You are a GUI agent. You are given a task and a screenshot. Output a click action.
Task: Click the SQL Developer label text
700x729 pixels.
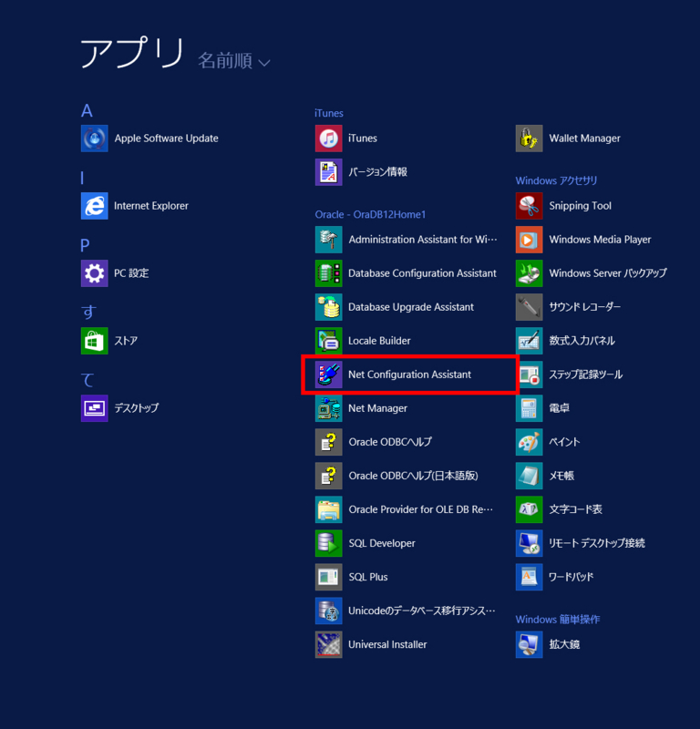click(382, 543)
